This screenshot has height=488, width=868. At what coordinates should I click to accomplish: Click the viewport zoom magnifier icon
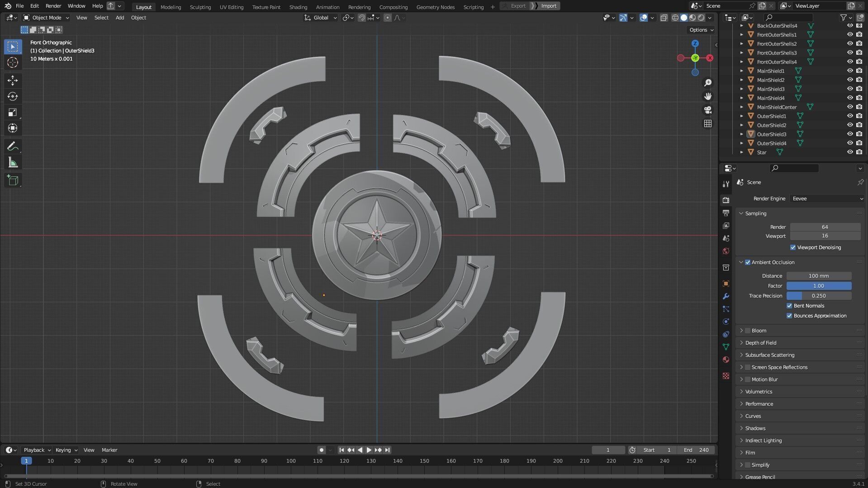pos(708,83)
